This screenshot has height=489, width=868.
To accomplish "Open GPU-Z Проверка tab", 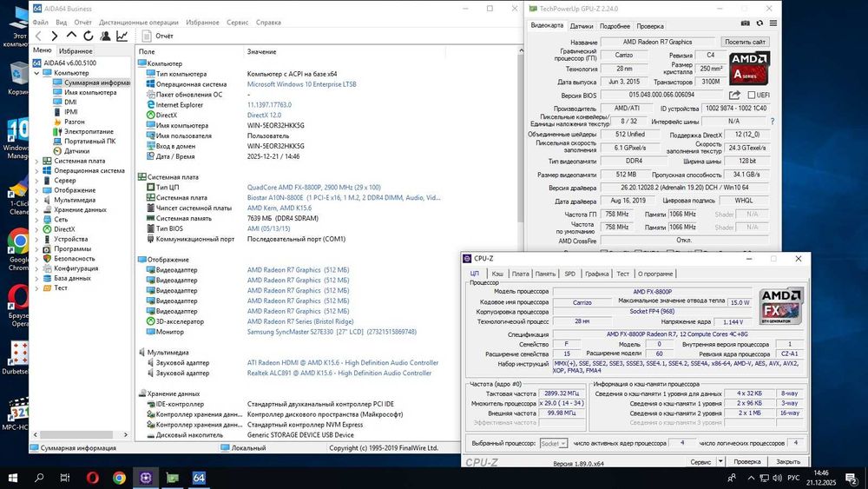I will (x=650, y=26).
